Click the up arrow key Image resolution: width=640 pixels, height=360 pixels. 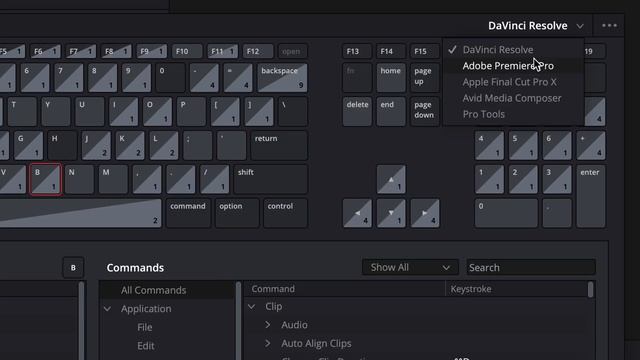[391, 179]
